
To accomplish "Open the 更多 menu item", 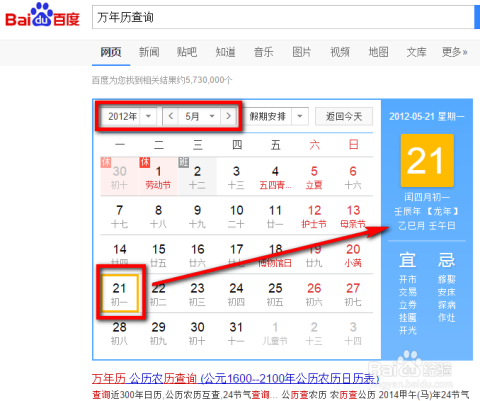I will pos(454,52).
